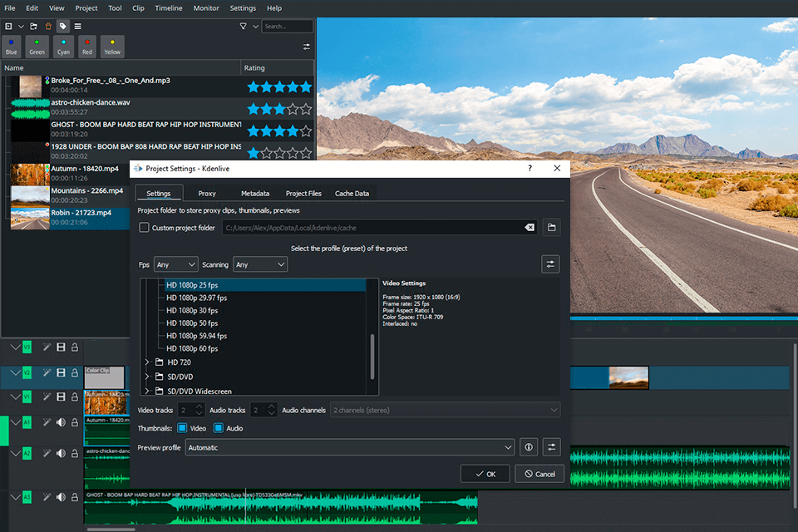Click the Create Folder icon in the bin
The image size is (798, 532).
(33, 26)
